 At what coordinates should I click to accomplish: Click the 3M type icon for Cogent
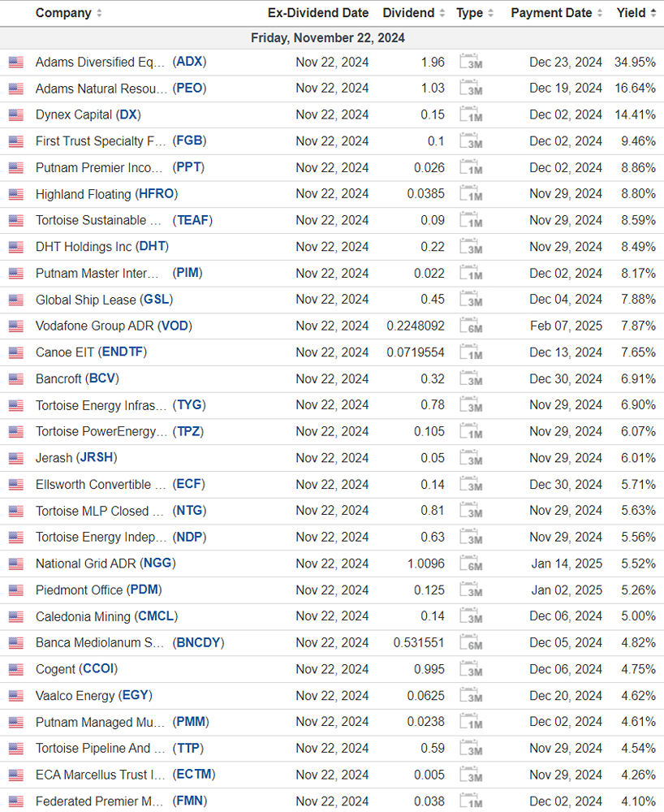click(x=471, y=669)
